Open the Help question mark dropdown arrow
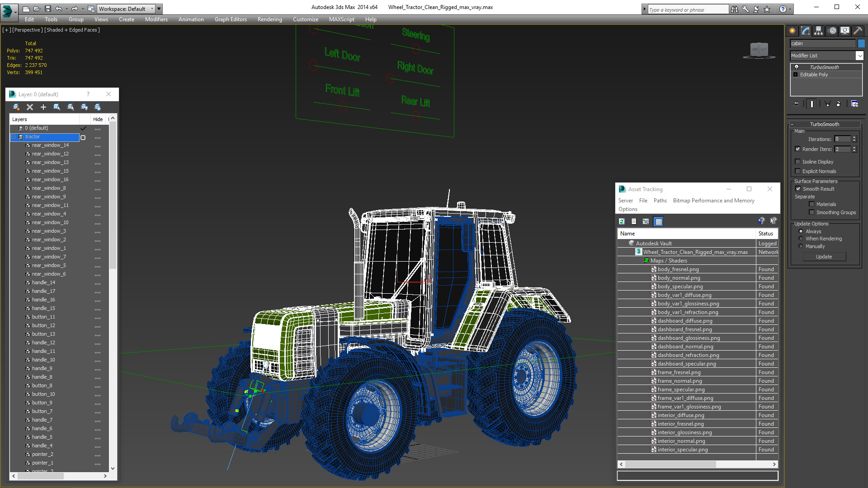This screenshot has width=868, height=488. coord(790,9)
